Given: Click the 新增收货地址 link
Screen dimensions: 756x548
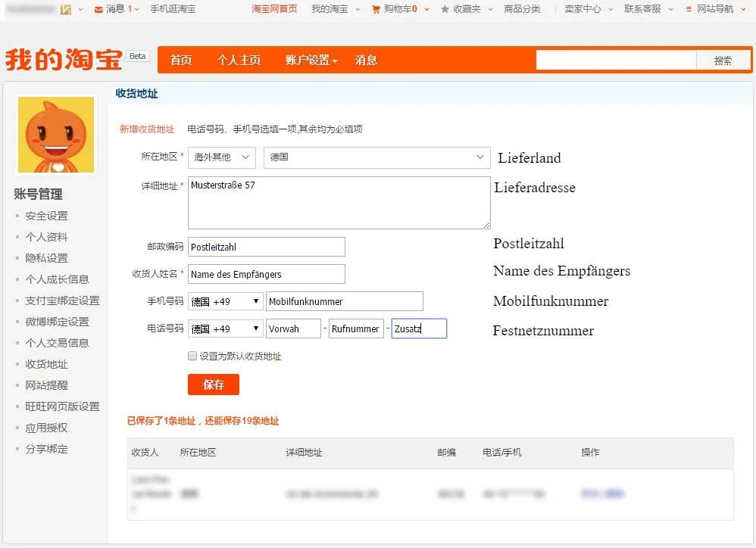Looking at the screenshot, I should [147, 129].
